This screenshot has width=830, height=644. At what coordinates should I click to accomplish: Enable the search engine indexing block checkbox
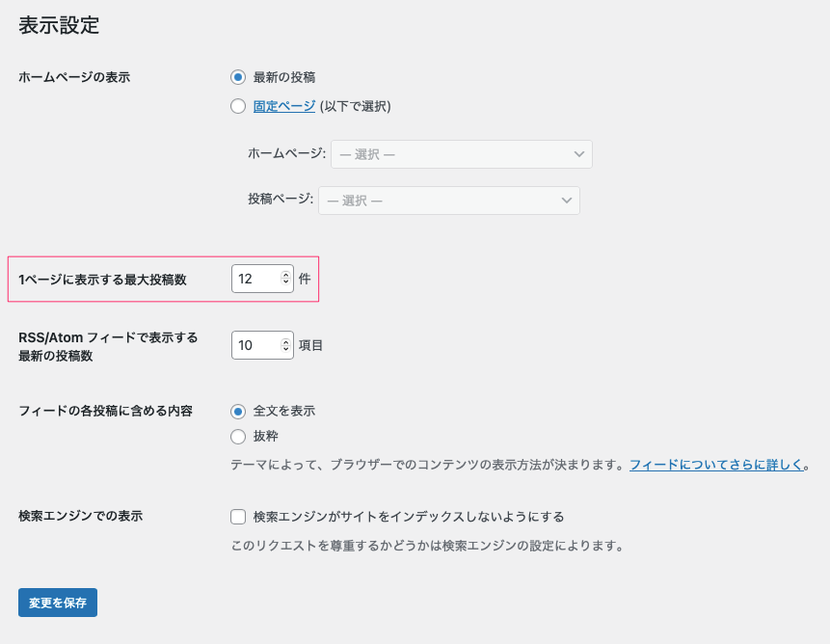pos(238,517)
